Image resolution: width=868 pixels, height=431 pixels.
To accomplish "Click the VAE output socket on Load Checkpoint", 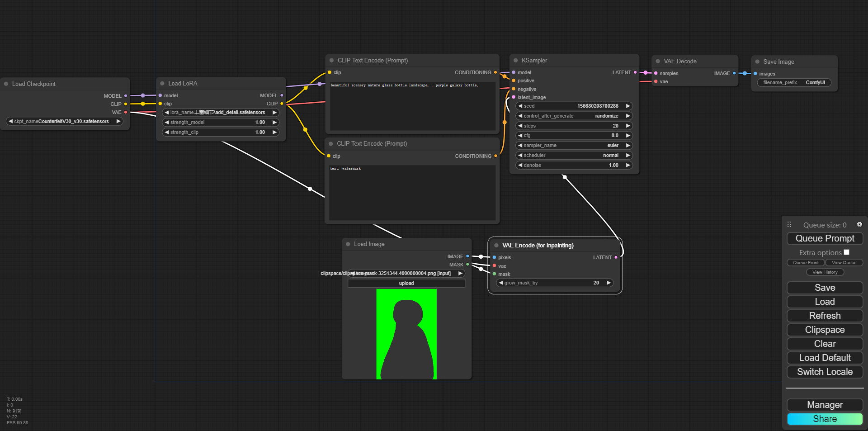I will 126,112.
